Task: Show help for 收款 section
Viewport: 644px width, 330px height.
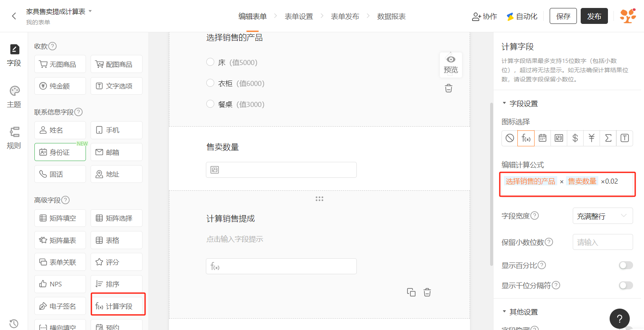Action: (52, 46)
